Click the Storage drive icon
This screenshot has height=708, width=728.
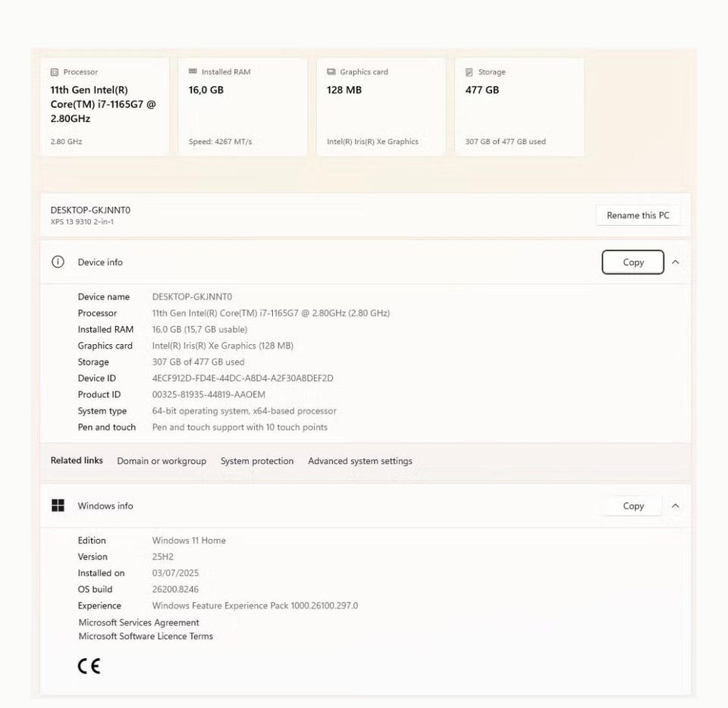(469, 72)
